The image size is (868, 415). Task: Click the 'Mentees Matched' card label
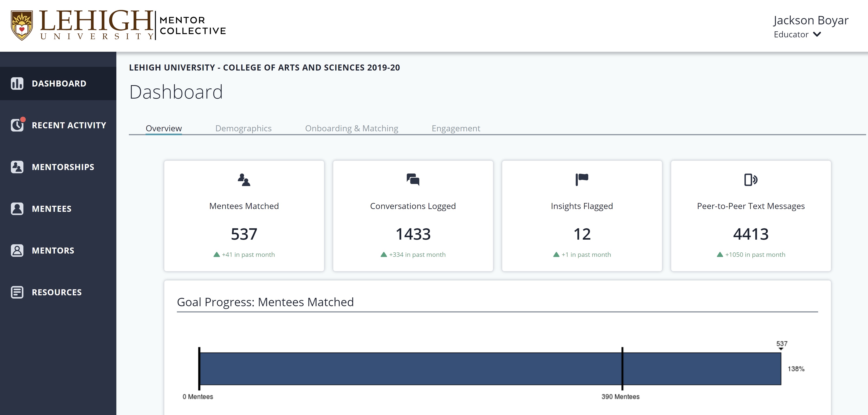(x=244, y=206)
